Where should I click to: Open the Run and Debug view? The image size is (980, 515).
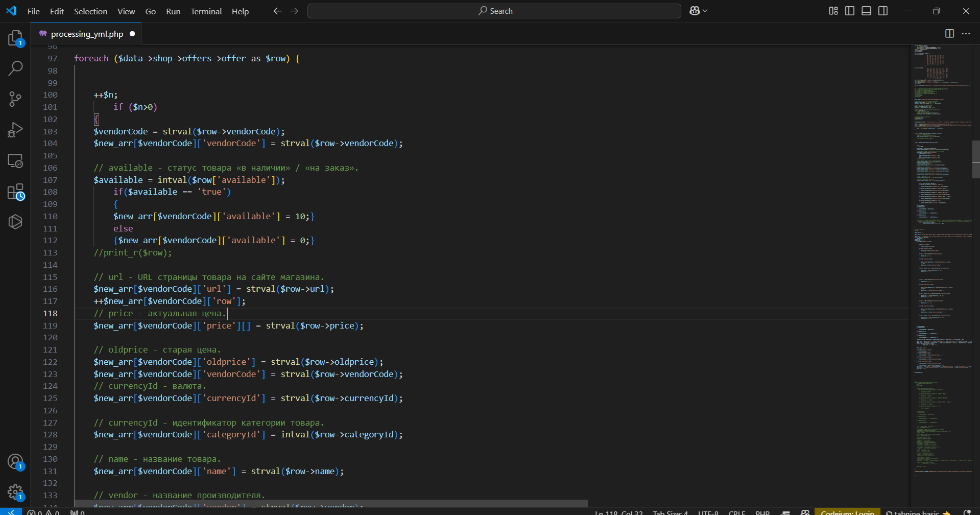coord(15,130)
